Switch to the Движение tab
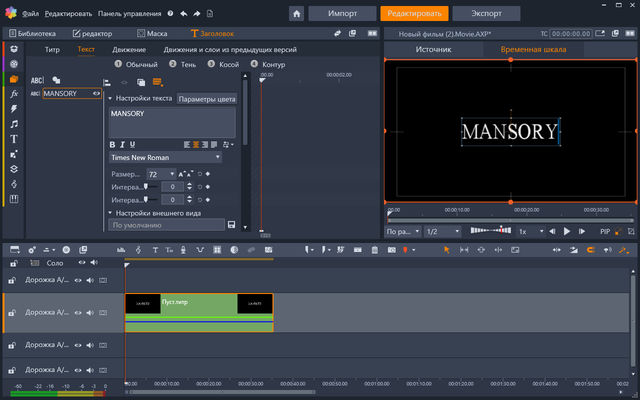This screenshot has height=400, width=640. [x=127, y=49]
